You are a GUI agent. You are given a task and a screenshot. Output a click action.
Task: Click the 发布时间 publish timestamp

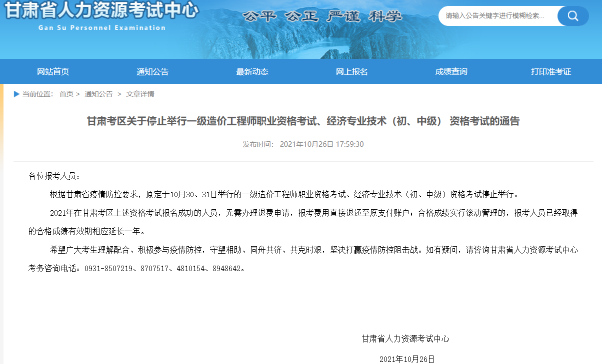pos(303,144)
